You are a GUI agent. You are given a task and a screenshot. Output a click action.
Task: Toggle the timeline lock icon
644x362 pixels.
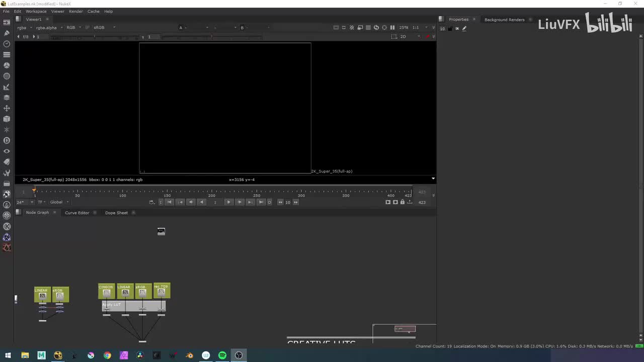[x=402, y=202]
